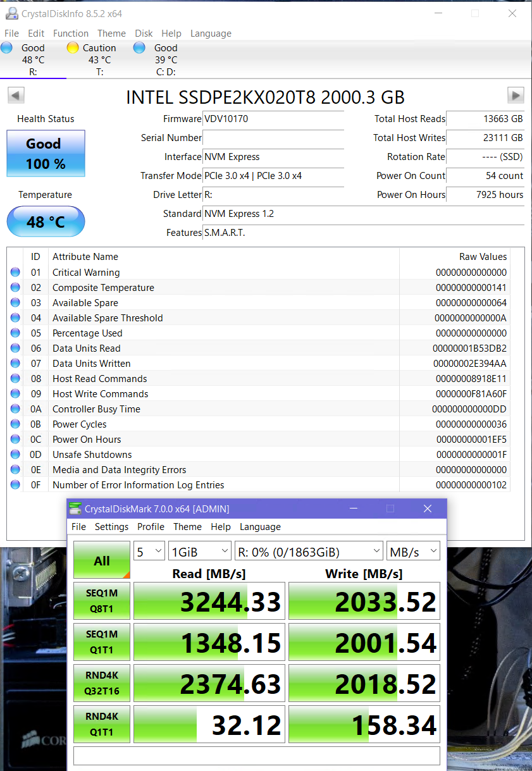This screenshot has width=532, height=771.
Task: Click status orb for Data Units Read row
Action: (15, 348)
